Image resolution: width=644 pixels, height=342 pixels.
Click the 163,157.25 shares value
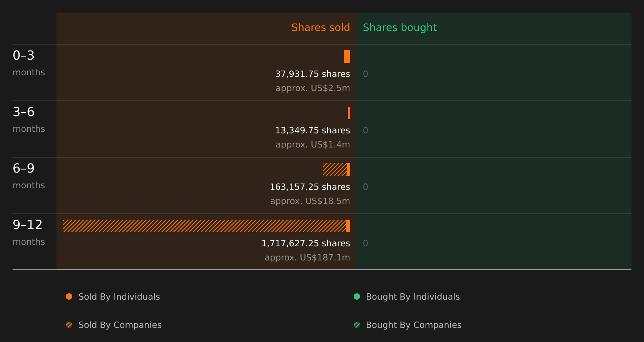click(310, 187)
